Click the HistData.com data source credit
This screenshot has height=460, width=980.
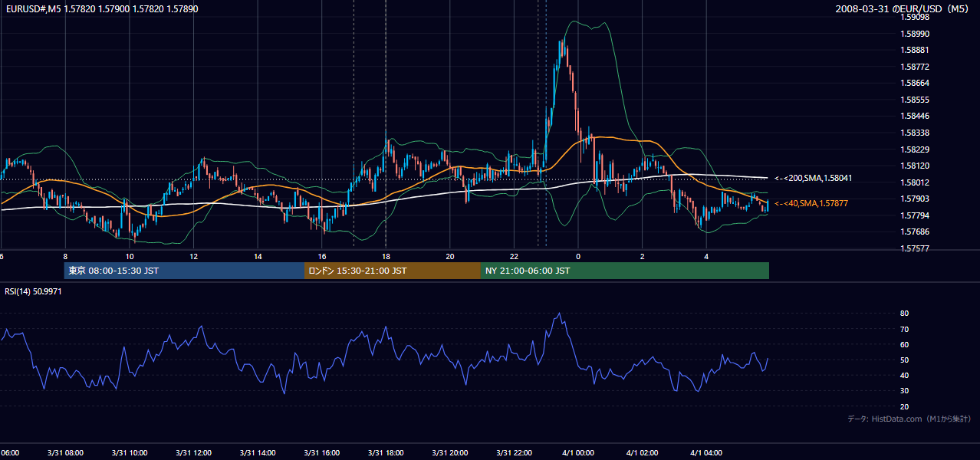point(909,419)
